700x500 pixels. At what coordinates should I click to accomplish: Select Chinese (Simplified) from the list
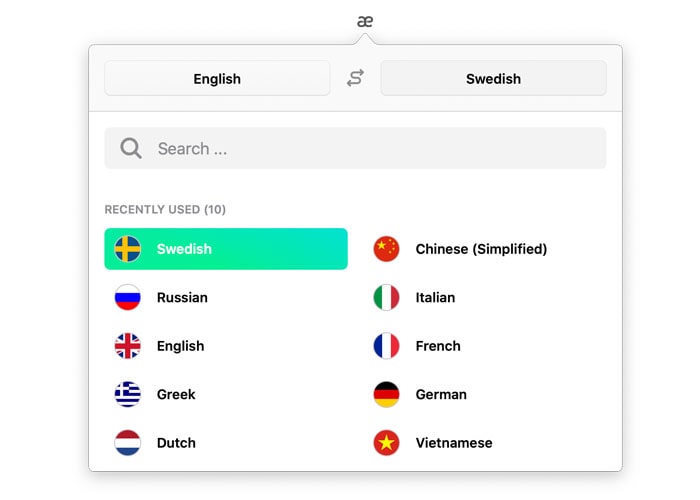click(x=481, y=249)
